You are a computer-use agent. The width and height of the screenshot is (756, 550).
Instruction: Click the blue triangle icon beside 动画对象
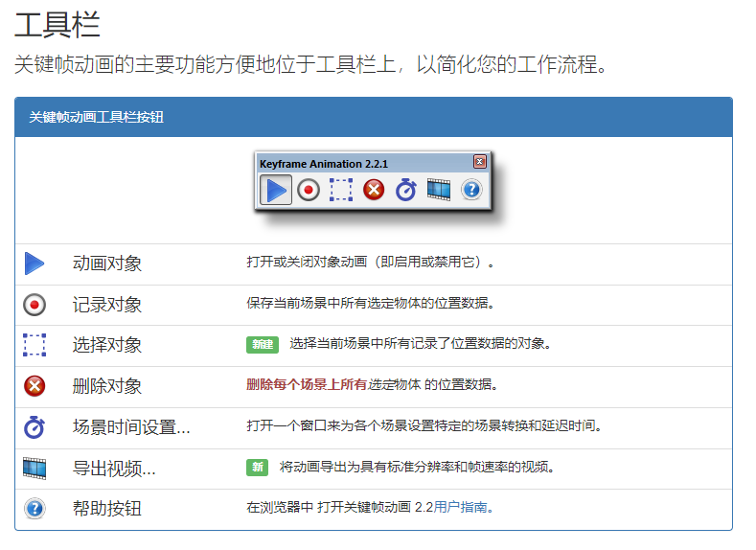34,264
